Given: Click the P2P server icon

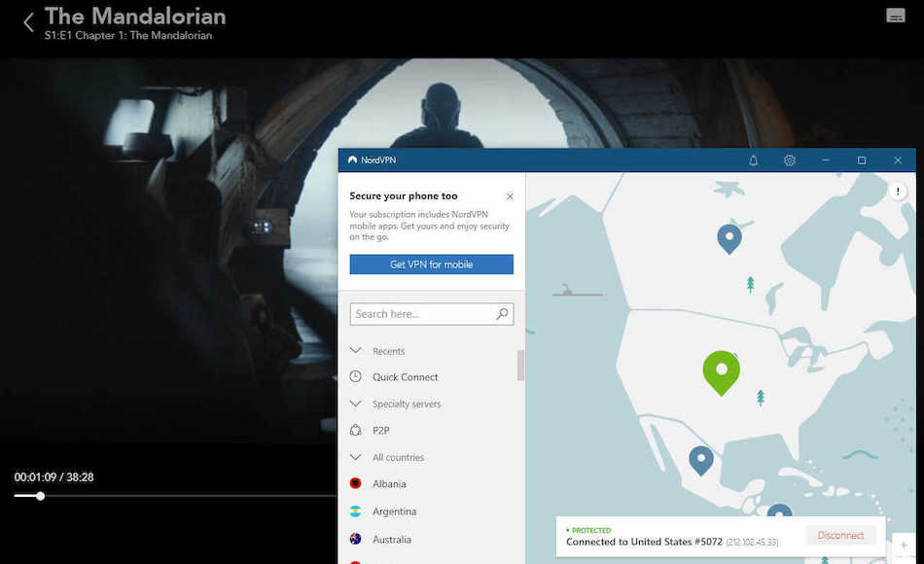Looking at the screenshot, I should pyautogui.click(x=355, y=430).
